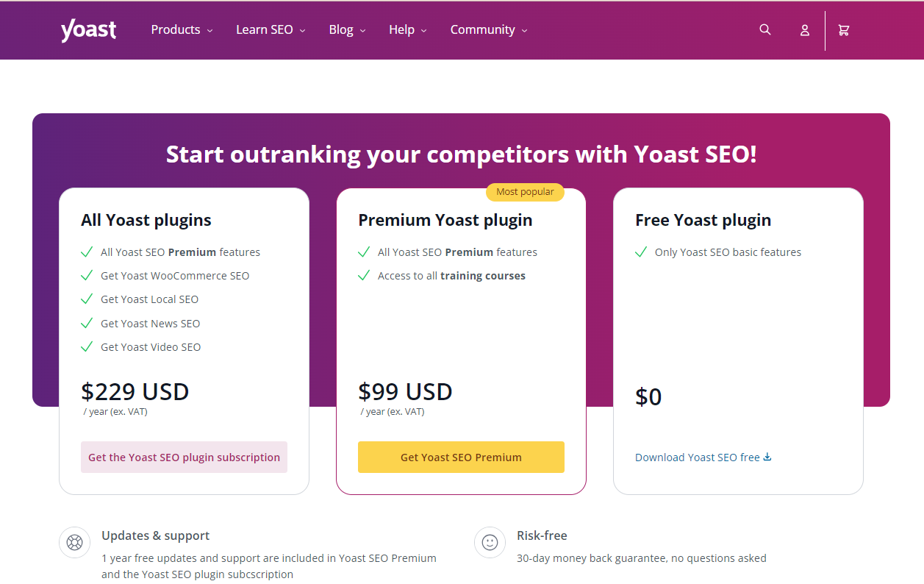Click Get the Yoast SEO plugin subscription
The height and width of the screenshot is (584, 924).
pyautogui.click(x=184, y=457)
